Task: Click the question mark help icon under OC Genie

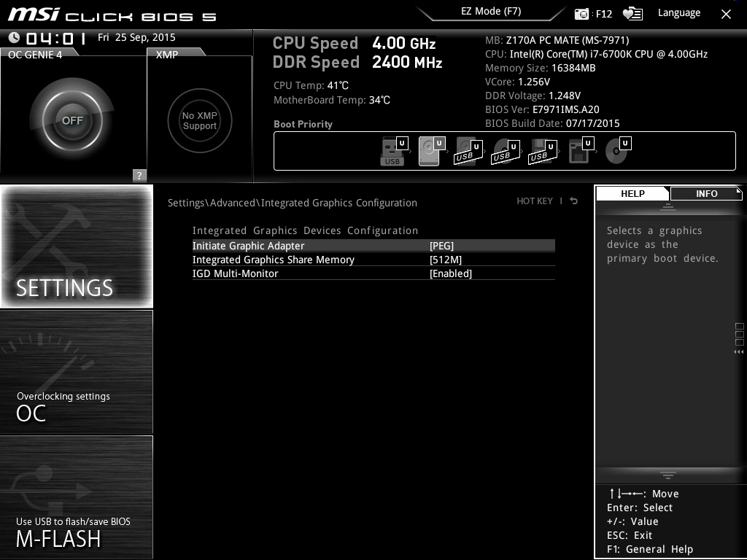Action: coord(139,175)
